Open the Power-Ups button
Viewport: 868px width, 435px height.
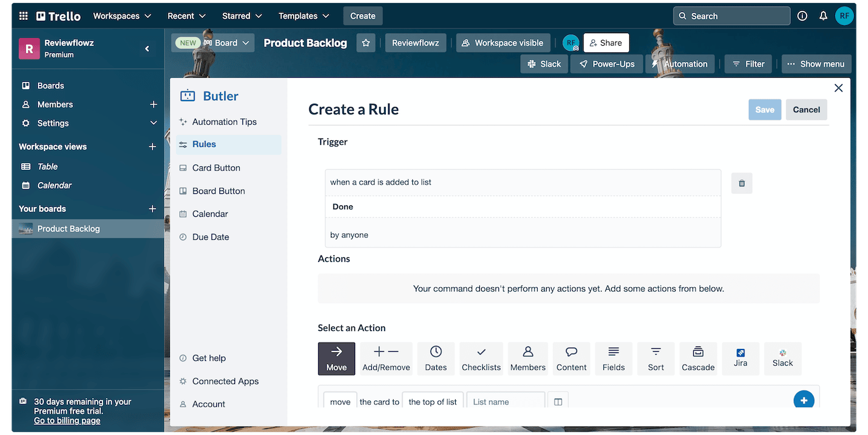click(x=606, y=64)
